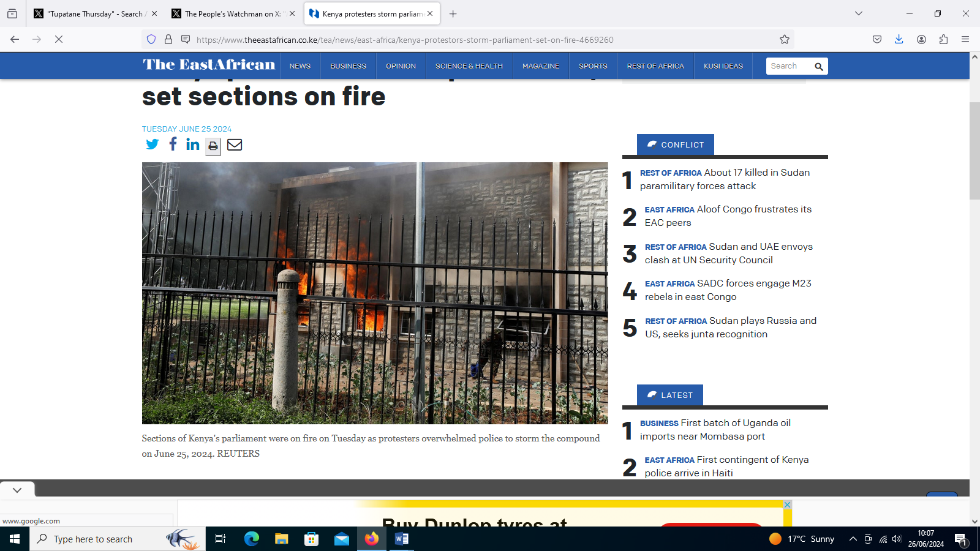Open tracking protection shield icon

point(151,40)
